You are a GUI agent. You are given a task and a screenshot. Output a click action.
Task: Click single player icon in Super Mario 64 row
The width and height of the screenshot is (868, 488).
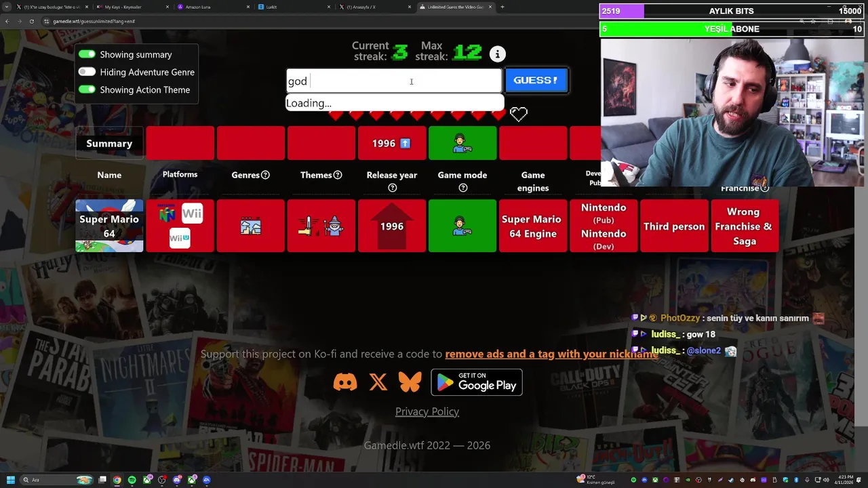[462, 226]
